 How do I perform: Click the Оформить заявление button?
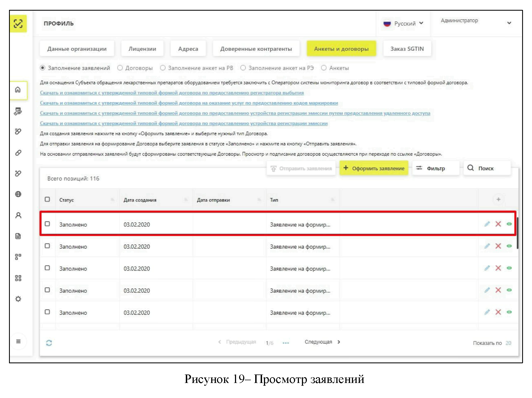coord(374,168)
